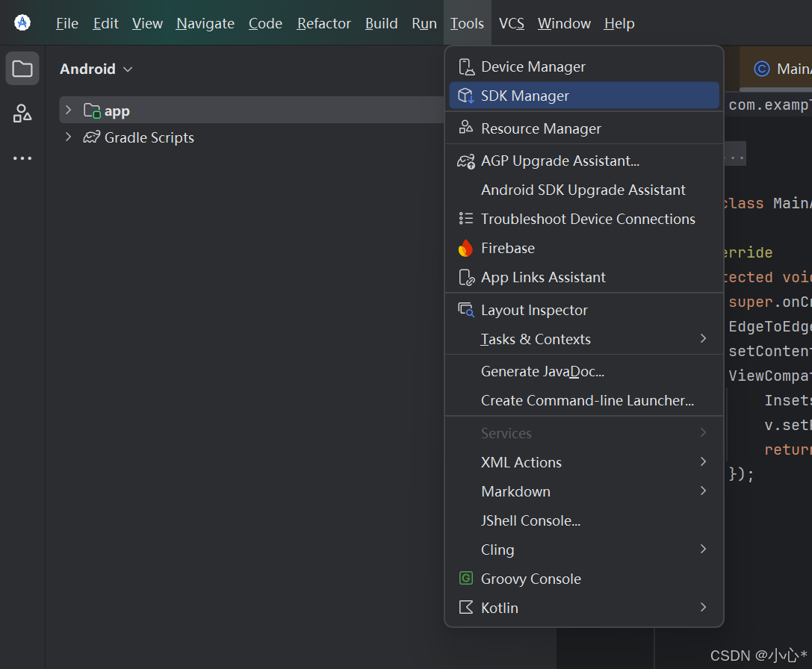Open the Help menu
The height and width of the screenshot is (669, 812).
point(619,23)
